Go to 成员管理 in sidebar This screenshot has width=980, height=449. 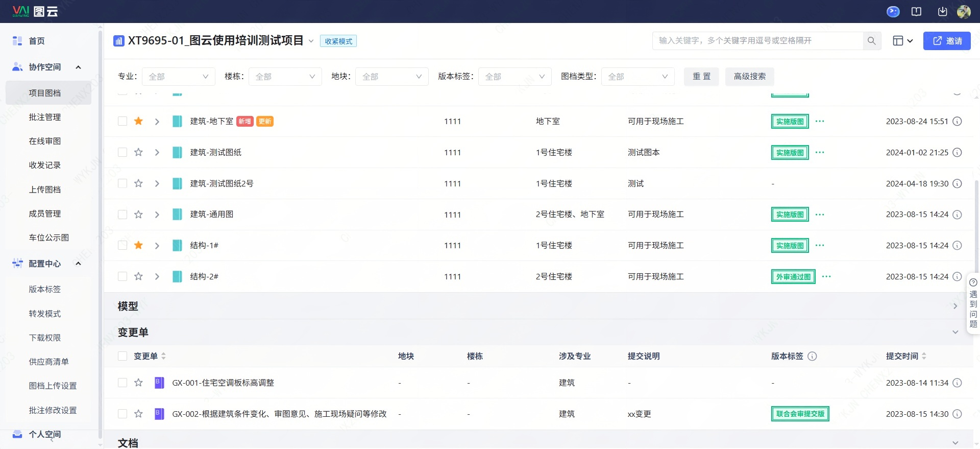tap(45, 214)
